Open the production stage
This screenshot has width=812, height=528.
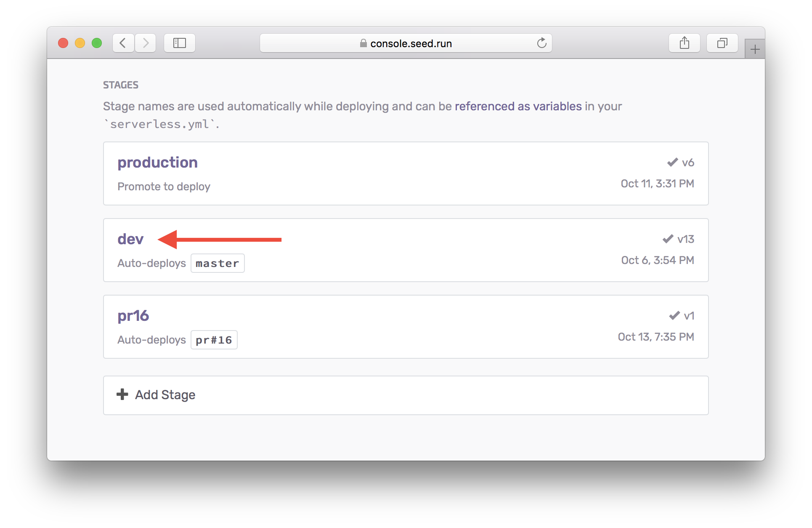click(x=157, y=163)
